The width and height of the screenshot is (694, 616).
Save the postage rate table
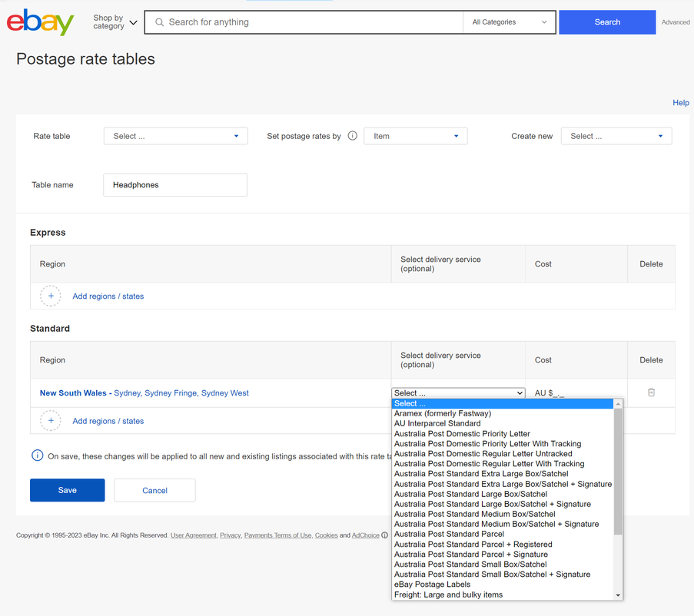click(x=68, y=490)
